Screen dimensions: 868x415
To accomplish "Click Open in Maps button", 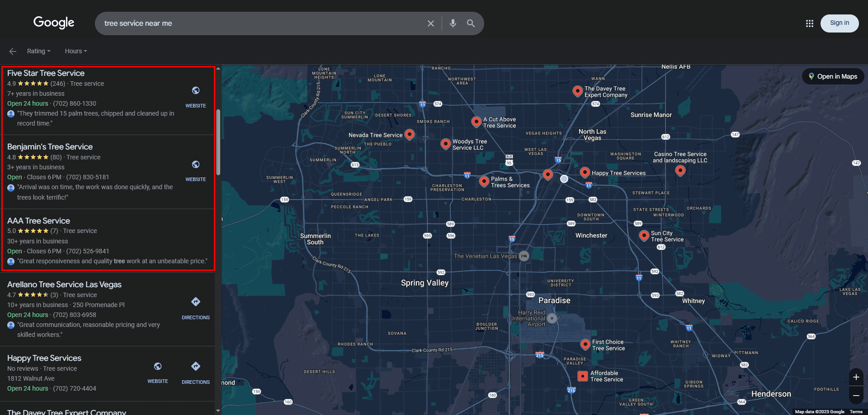I will [833, 76].
